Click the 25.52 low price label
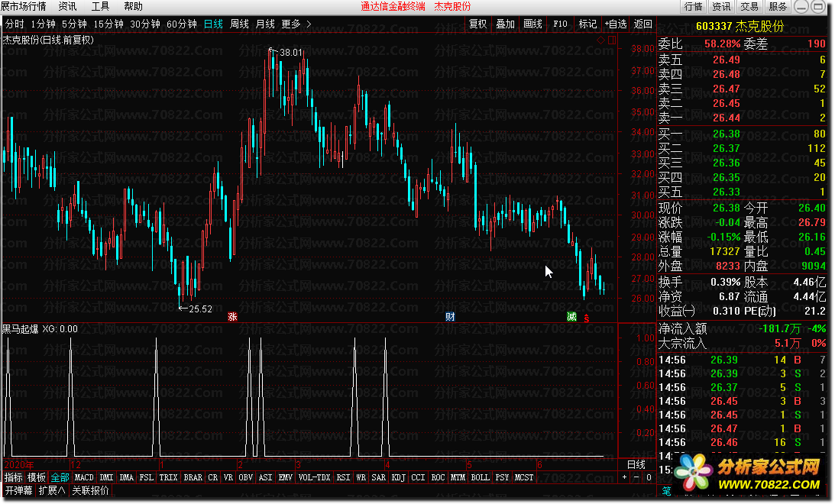 point(200,309)
